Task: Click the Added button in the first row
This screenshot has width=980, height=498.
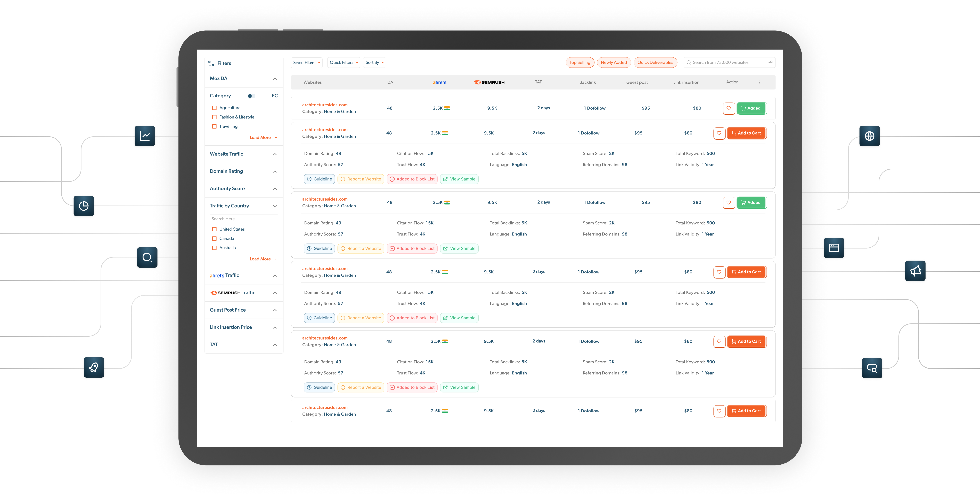Action: [751, 108]
